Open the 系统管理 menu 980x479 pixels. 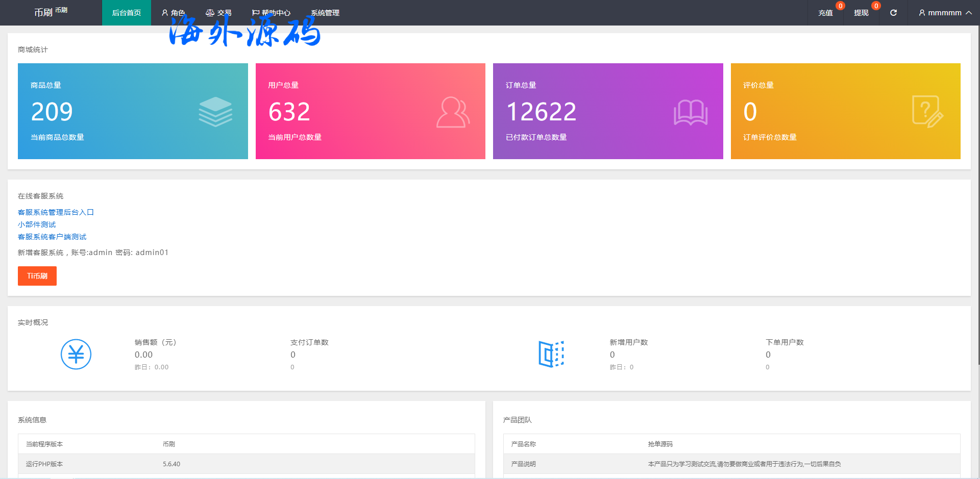pos(325,13)
